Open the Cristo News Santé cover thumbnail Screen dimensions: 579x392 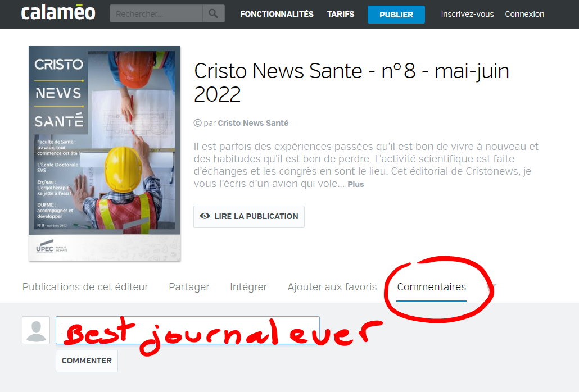coord(104,153)
